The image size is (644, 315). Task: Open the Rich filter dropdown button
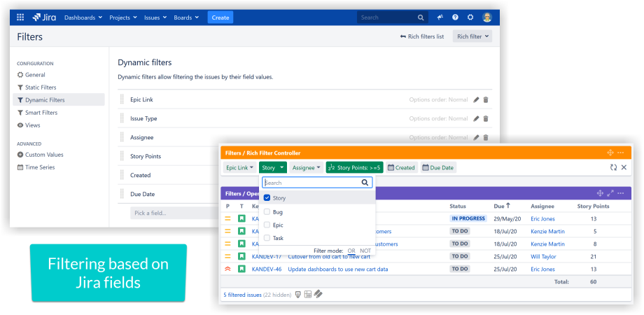(x=473, y=36)
